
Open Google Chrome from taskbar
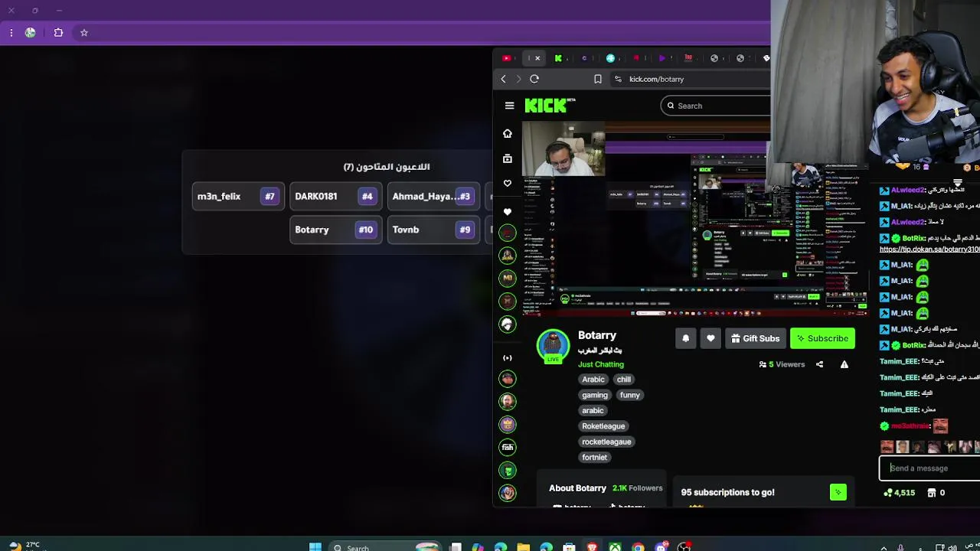[x=638, y=546]
